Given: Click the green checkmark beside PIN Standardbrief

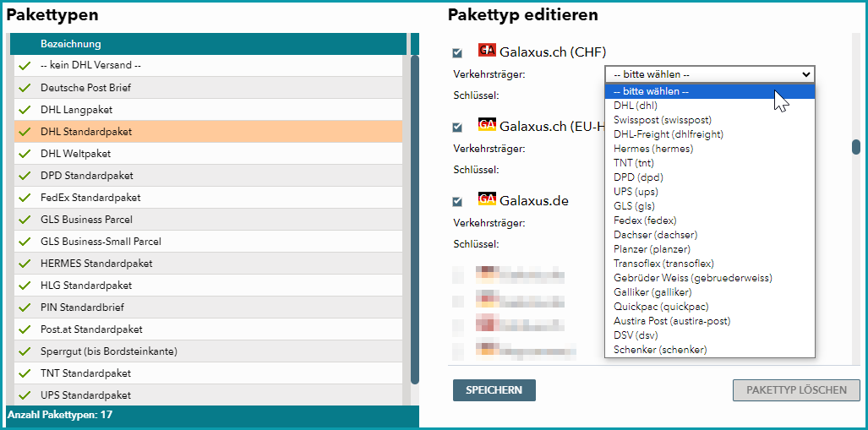Looking at the screenshot, I should (24, 308).
